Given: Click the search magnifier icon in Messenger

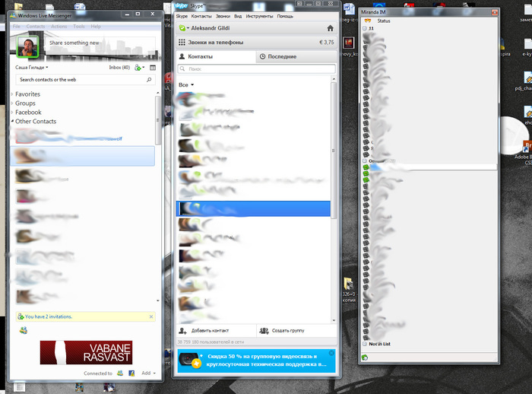Looking at the screenshot, I should tap(149, 79).
